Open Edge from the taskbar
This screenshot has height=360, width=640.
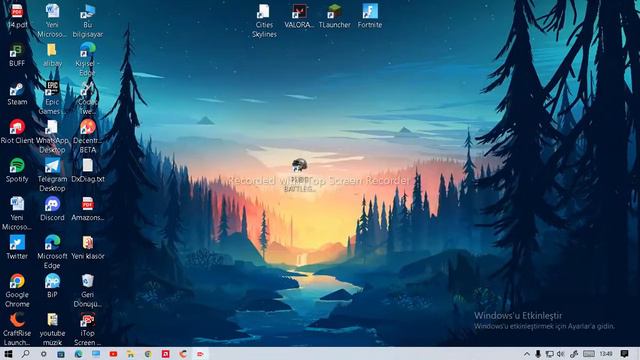pyautogui.click(x=78, y=354)
